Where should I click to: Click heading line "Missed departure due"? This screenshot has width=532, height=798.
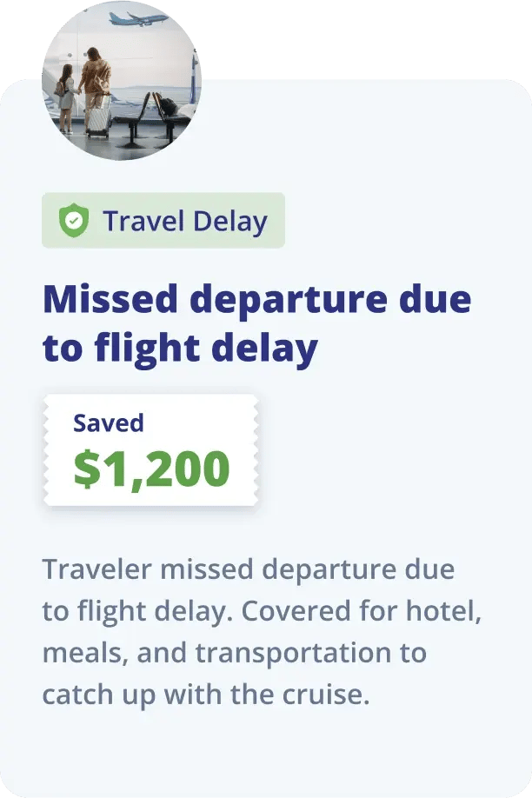pos(256,300)
